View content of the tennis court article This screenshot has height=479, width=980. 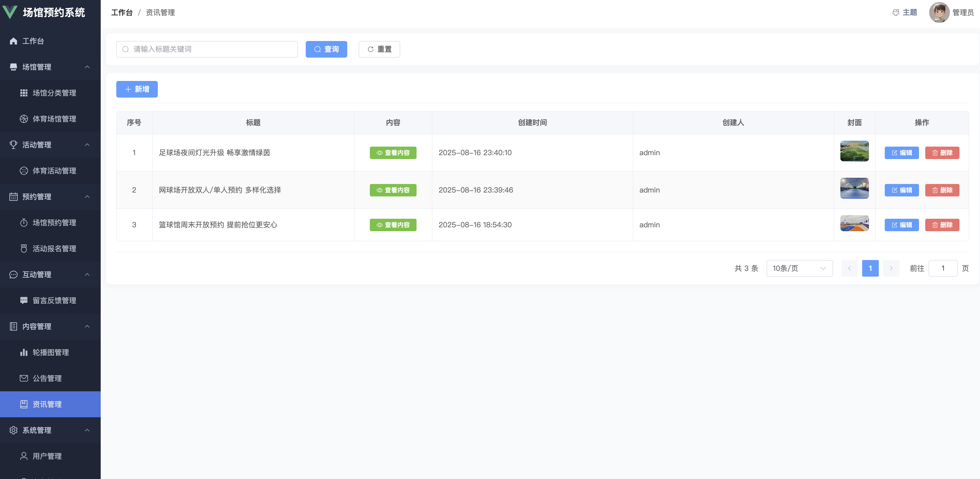393,190
